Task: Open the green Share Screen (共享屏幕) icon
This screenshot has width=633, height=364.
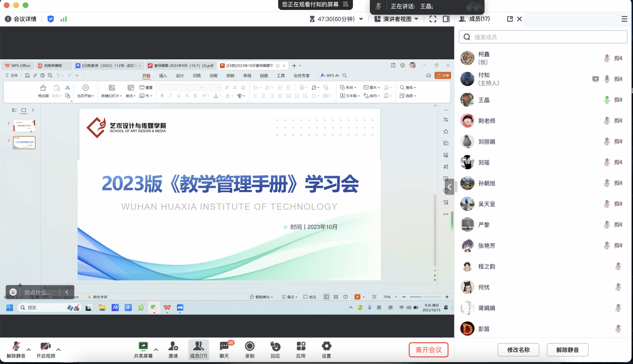Action: [x=143, y=346]
